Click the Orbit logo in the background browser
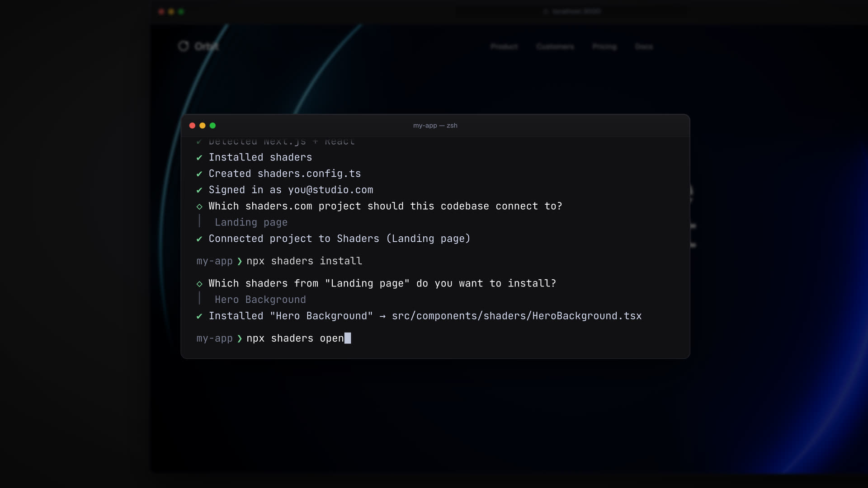 coord(198,46)
